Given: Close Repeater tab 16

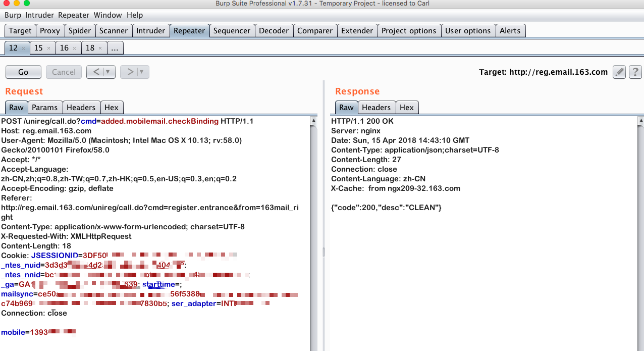Looking at the screenshot, I should [74, 48].
